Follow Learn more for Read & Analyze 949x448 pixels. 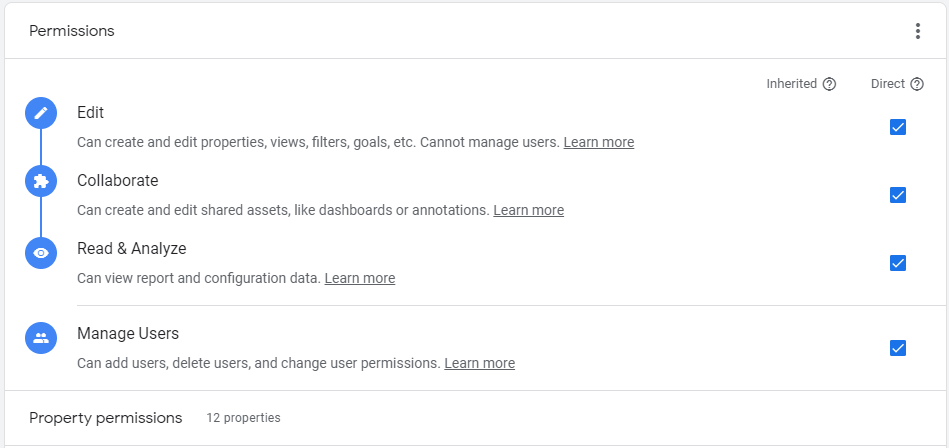click(x=359, y=278)
